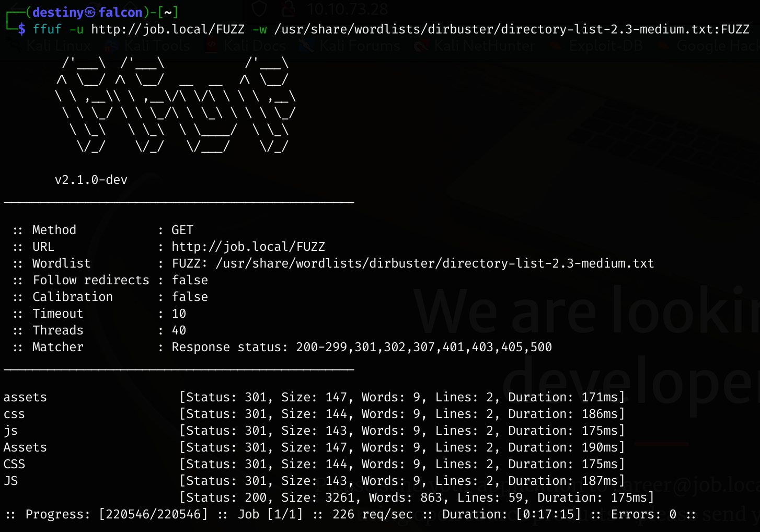Open the Exploit-DB bookmark
The height and width of the screenshot is (532, 760).
605,46
